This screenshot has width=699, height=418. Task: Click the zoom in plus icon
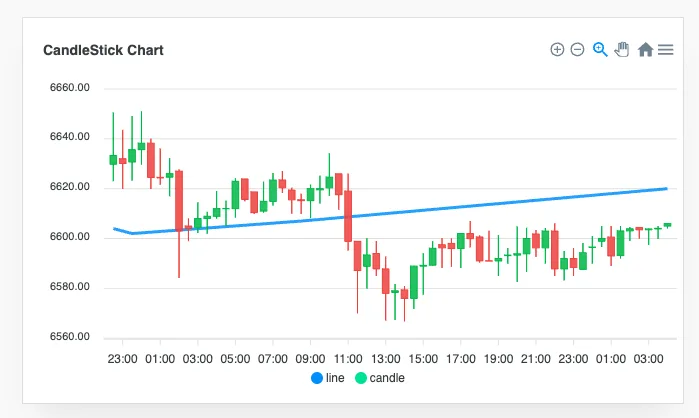coord(557,49)
